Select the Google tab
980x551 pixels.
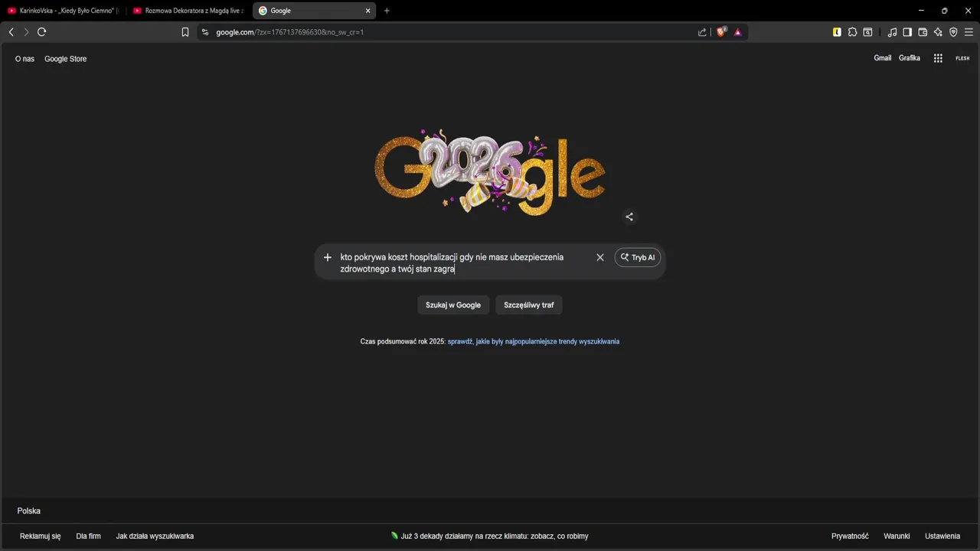[315, 11]
